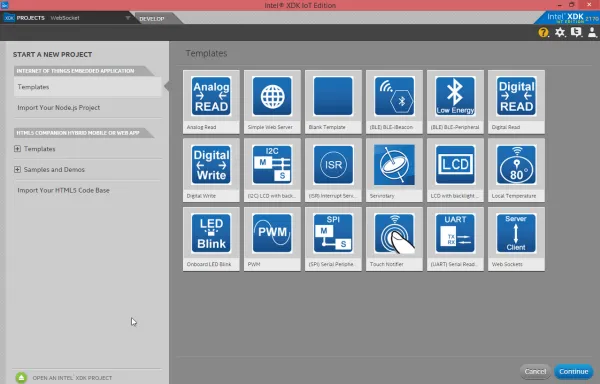Click the Cancel button
The height and width of the screenshot is (384, 600).
[535, 371]
